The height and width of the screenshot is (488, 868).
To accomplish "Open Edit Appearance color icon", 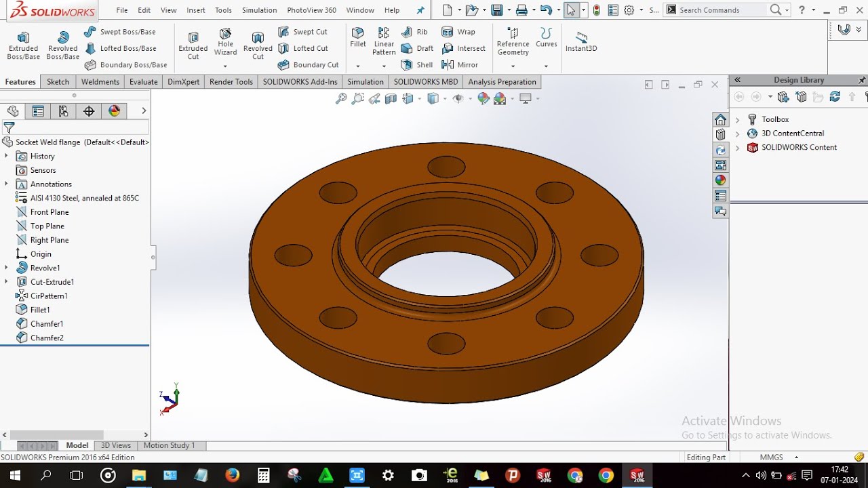I will (x=484, y=99).
